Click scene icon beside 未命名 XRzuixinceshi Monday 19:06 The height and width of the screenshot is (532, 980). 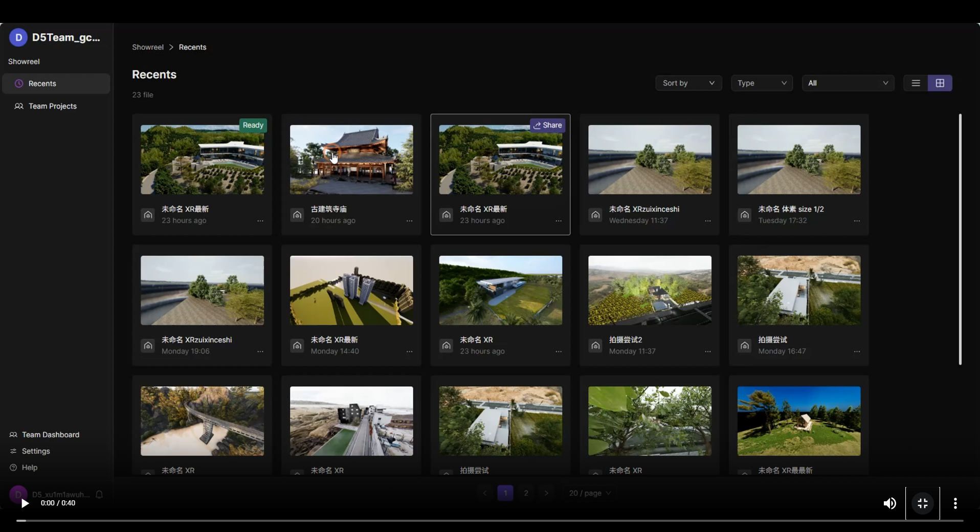point(148,346)
